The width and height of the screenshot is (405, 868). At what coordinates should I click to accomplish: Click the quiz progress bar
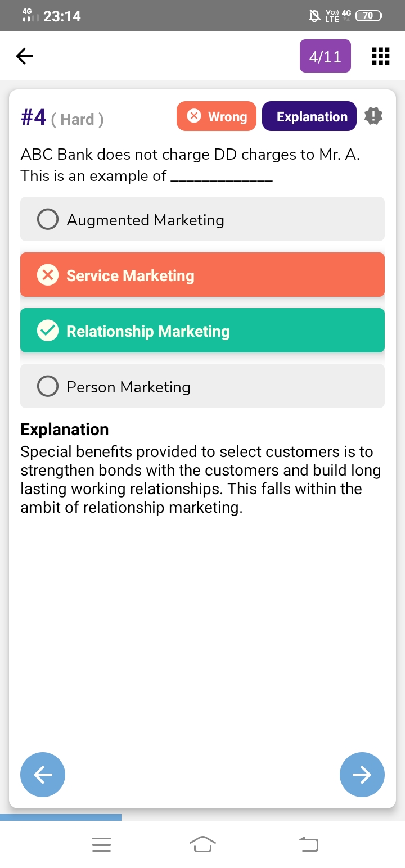point(61,817)
